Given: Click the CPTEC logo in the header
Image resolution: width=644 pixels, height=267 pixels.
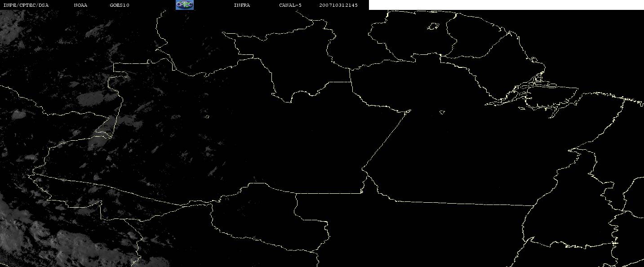Looking at the screenshot, I should click(x=185, y=5).
